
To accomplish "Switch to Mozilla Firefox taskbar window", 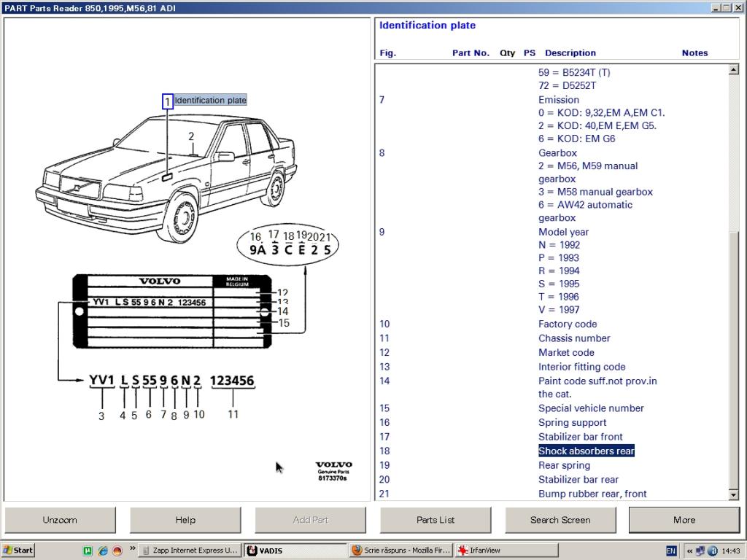I will [x=402, y=550].
